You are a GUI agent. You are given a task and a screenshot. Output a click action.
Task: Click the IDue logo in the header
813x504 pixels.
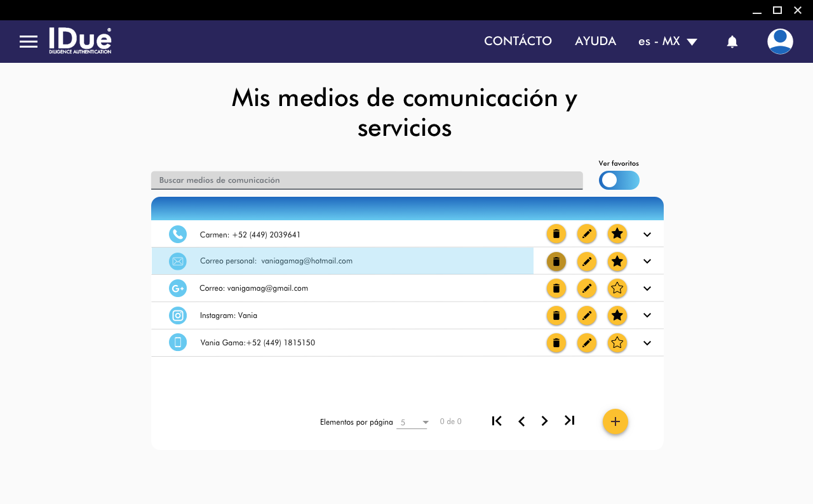pyautogui.click(x=80, y=41)
